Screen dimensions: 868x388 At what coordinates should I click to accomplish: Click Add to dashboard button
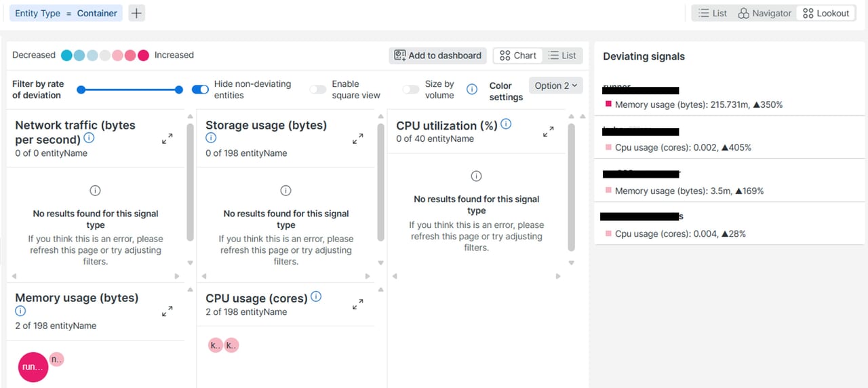tap(437, 56)
